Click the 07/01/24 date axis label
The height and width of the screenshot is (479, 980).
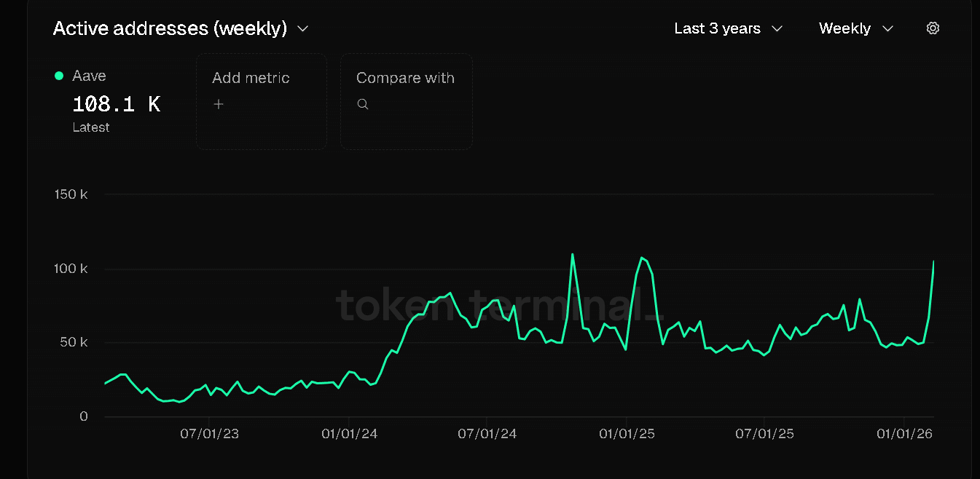pyautogui.click(x=487, y=434)
